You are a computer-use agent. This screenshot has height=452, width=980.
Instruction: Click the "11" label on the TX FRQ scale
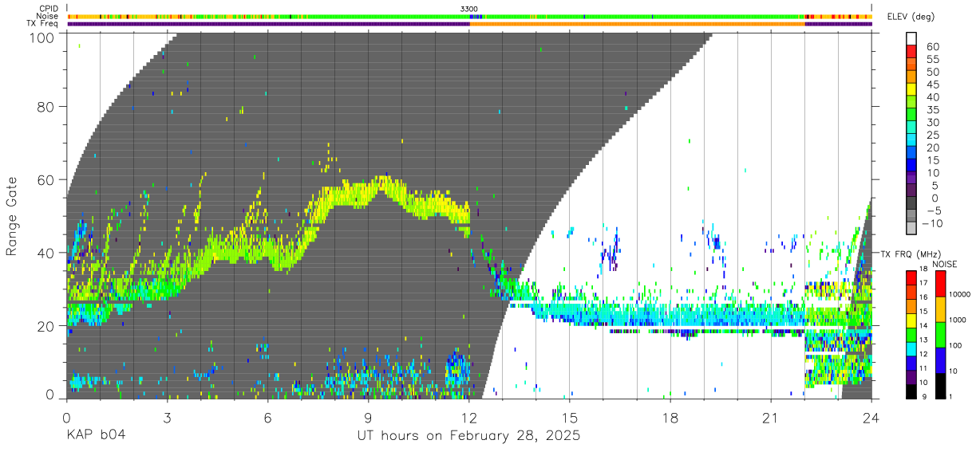923,368
